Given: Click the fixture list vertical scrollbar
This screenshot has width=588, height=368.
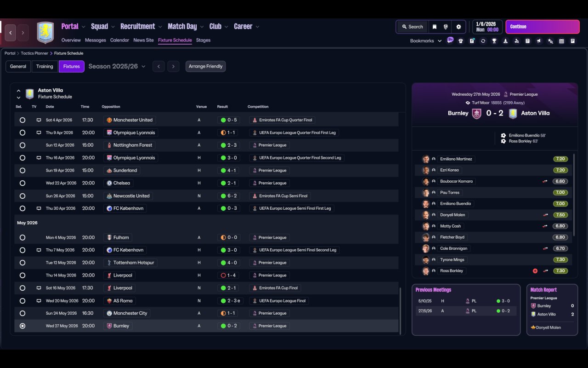Looking at the screenshot, I should click(x=401, y=311).
